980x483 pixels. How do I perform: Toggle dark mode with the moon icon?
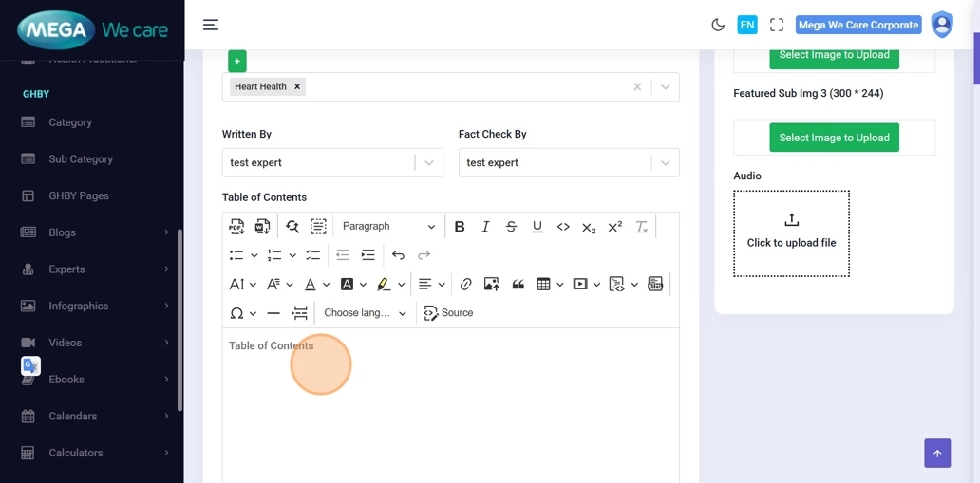pyautogui.click(x=718, y=25)
